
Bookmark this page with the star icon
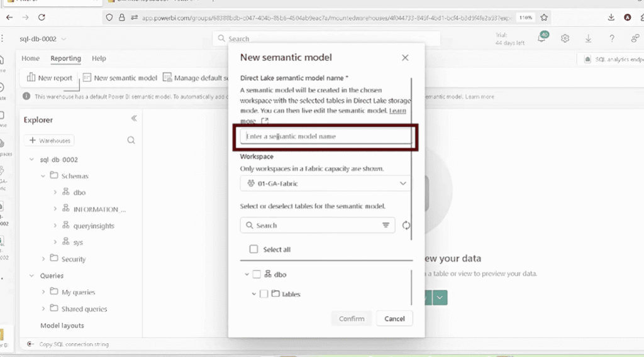(544, 17)
